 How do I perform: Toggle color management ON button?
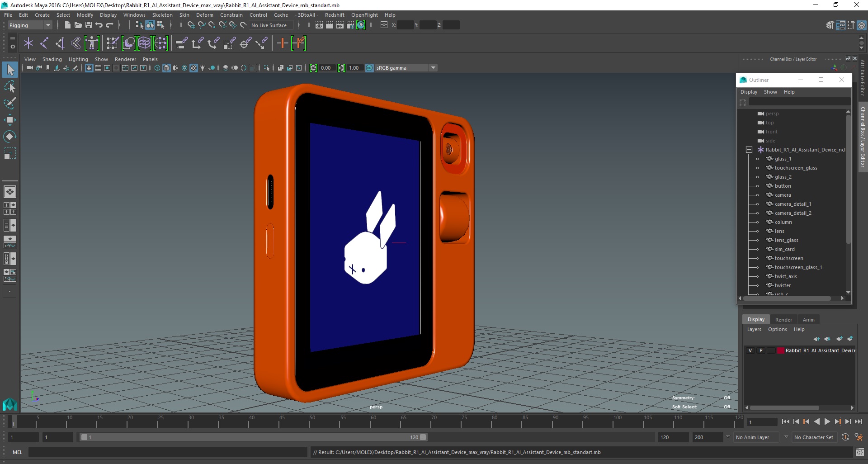[x=369, y=68]
